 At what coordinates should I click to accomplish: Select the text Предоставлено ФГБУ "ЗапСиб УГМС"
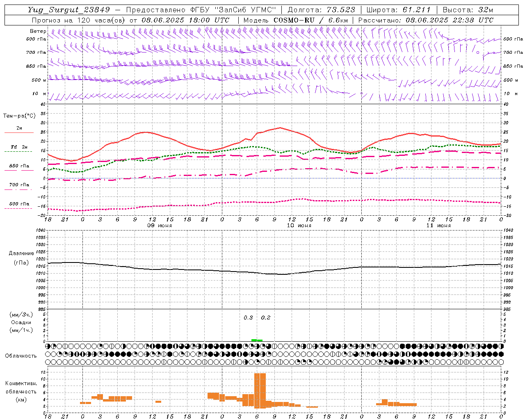pyautogui.click(x=201, y=10)
